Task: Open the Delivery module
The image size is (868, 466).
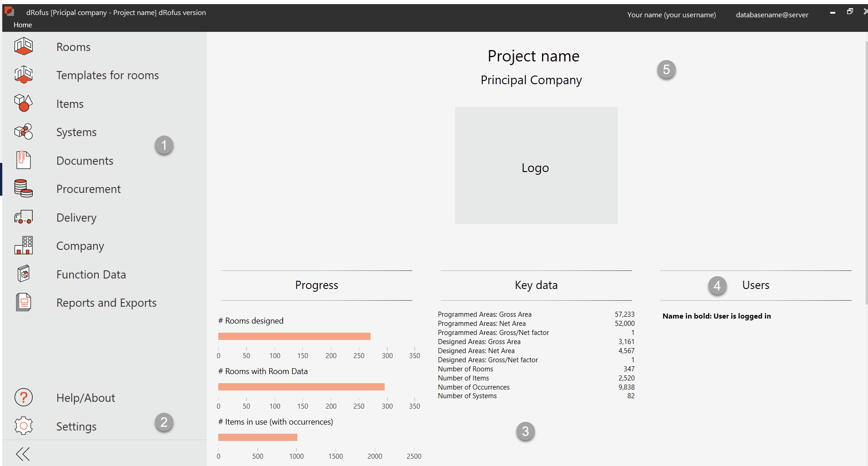Action: pyautogui.click(x=76, y=218)
